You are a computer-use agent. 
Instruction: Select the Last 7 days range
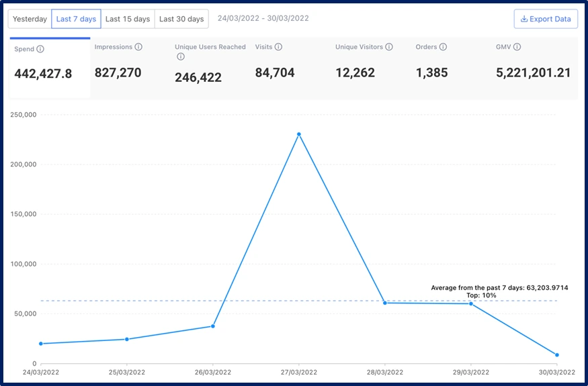pos(76,19)
